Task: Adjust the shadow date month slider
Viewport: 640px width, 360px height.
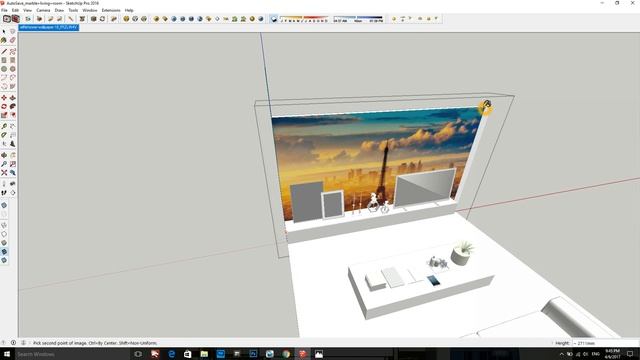Action: point(304,19)
